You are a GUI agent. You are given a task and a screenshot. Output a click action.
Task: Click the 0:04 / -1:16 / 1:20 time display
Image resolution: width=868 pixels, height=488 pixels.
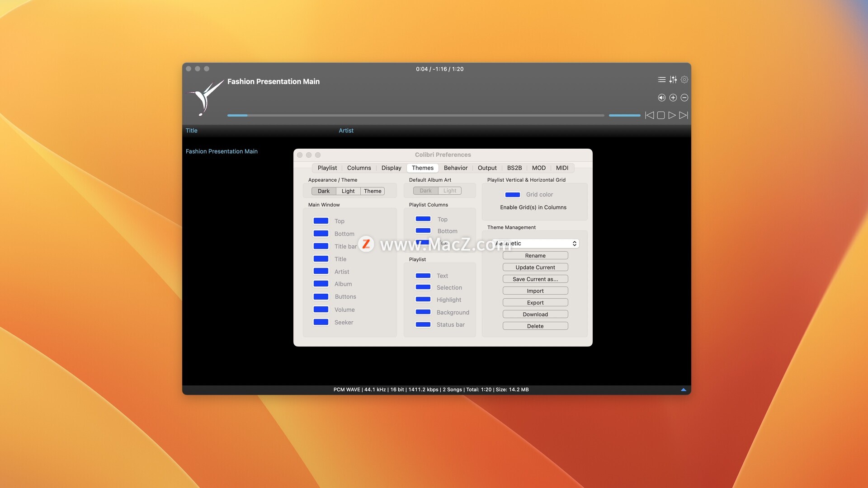439,69
